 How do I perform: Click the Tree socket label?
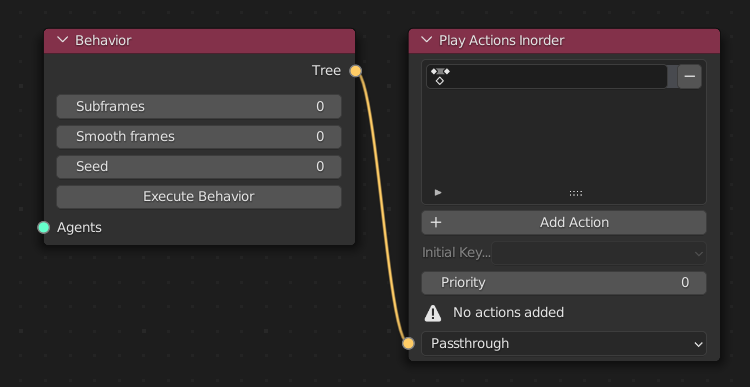tap(326, 71)
